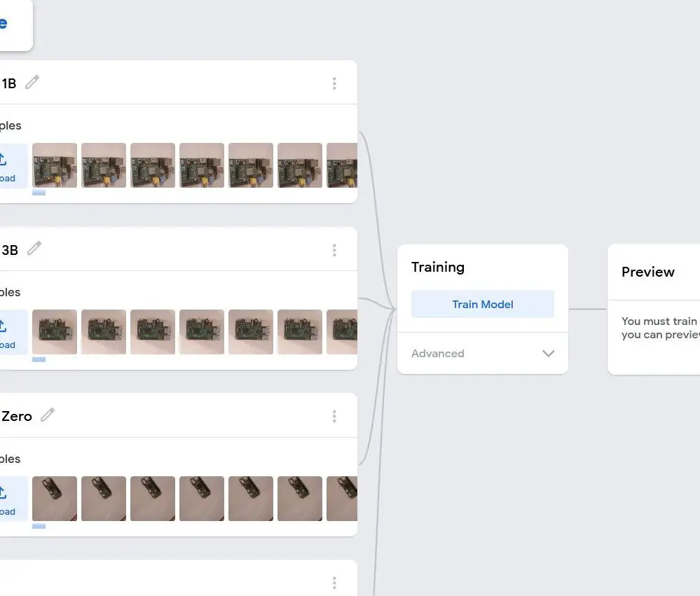Select the second 1B sample thumbnail
The image size is (700, 596).
point(104,165)
